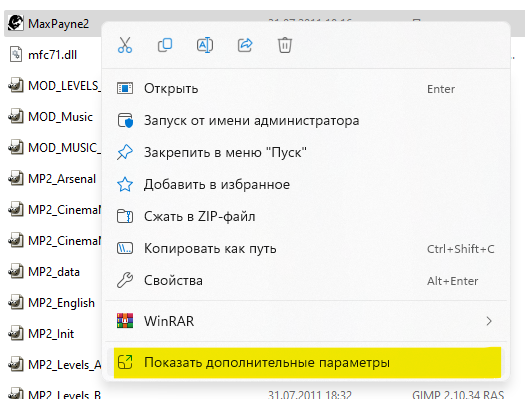Choose Копировать как путь
Viewport: 525px width, 399px height.
tap(306, 248)
